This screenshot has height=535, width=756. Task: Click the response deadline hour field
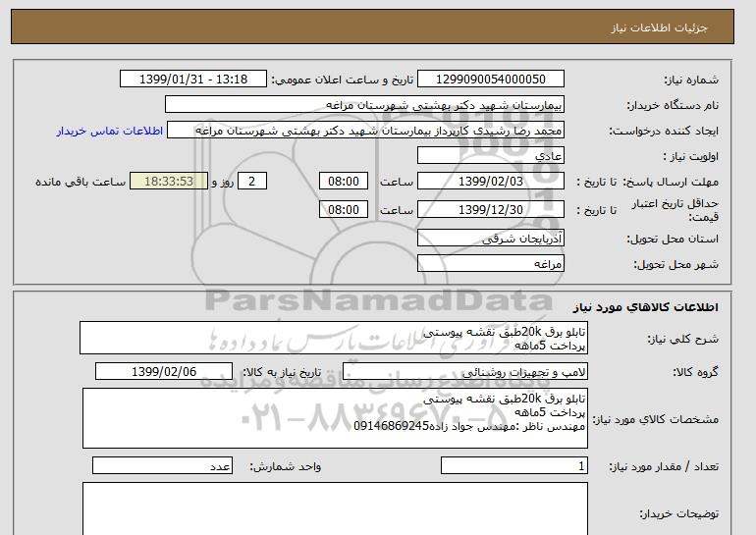(x=345, y=182)
